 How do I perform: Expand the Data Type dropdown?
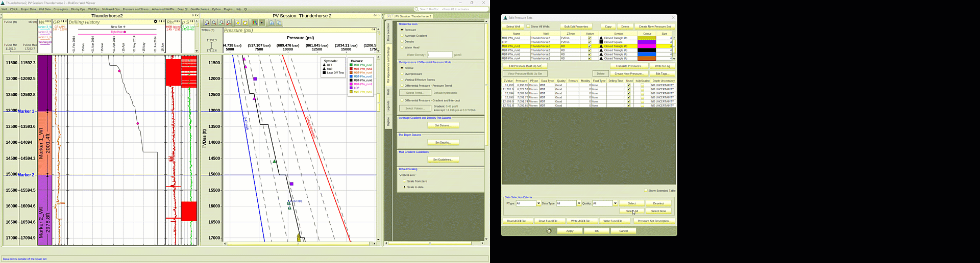click(x=579, y=203)
